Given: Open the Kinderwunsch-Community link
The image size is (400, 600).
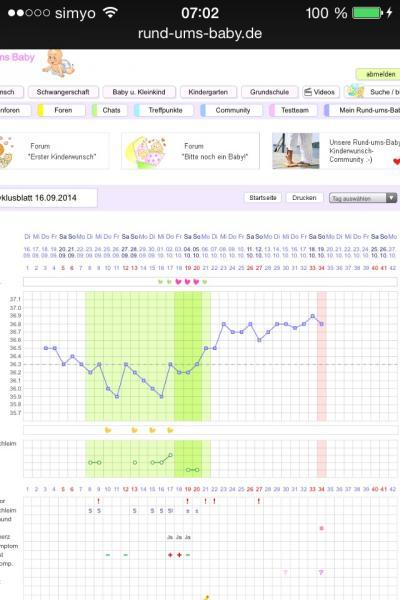Looking at the screenshot, I should 364,151.
